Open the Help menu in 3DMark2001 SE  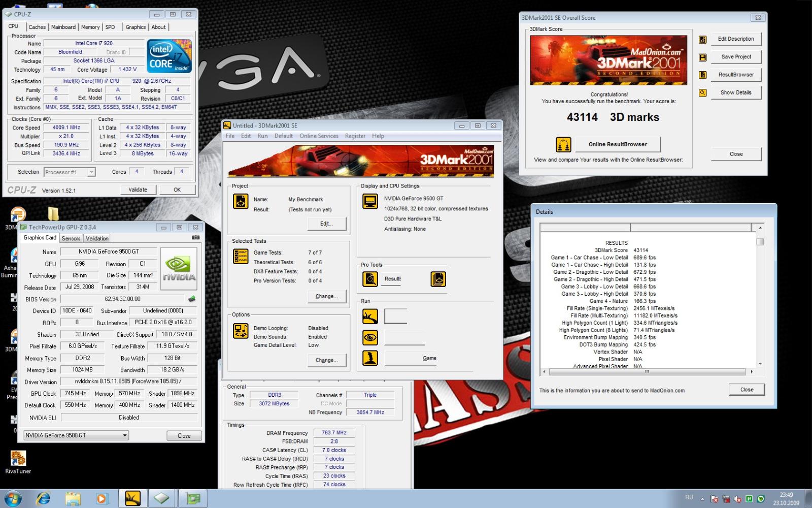[378, 136]
